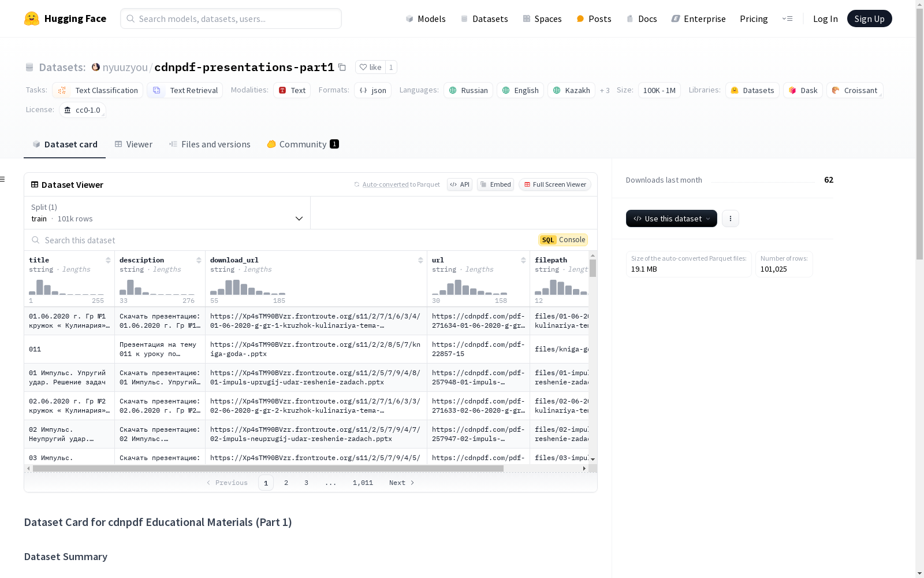924x578 pixels.
Task: View Pricing page
Action: click(x=754, y=18)
